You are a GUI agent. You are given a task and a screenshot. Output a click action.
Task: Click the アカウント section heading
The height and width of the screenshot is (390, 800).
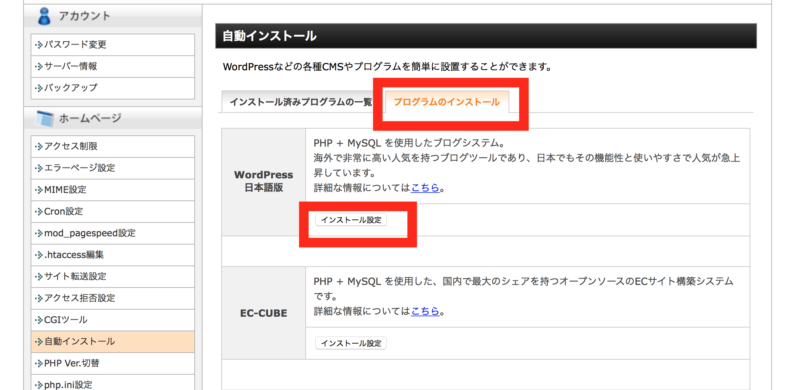(x=84, y=16)
